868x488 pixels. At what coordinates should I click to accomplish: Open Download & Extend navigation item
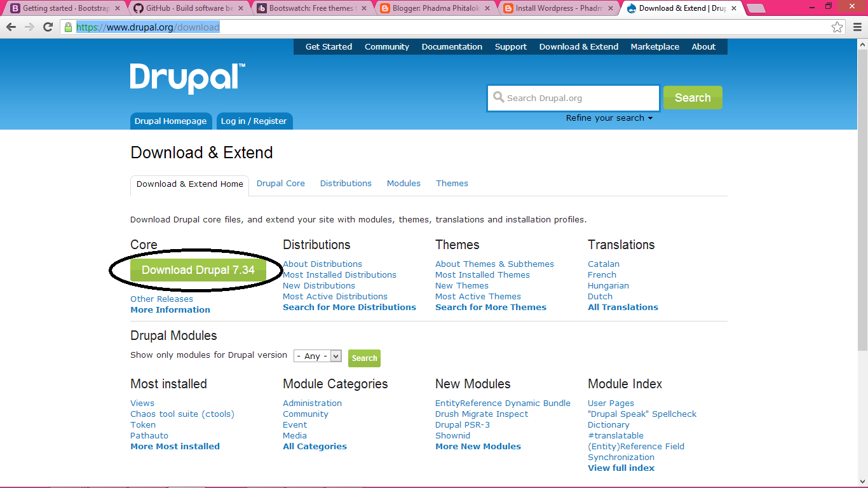pos(579,46)
